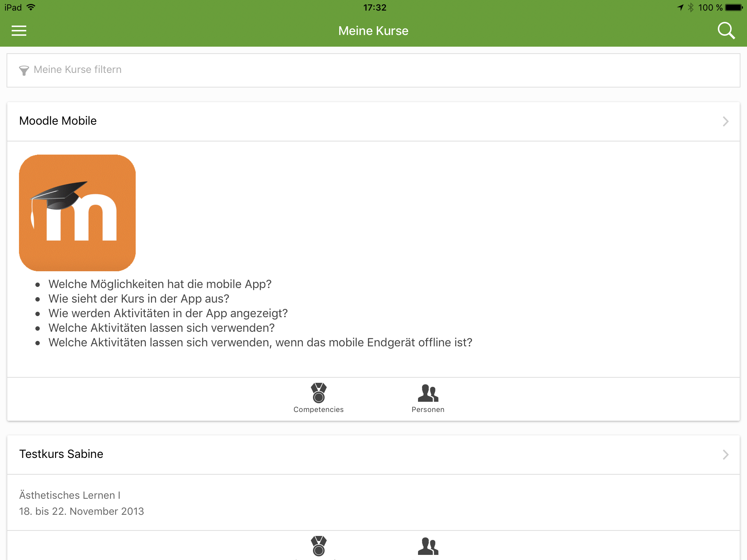Tap the location services arrow icon
Image resolution: width=747 pixels, height=560 pixels.
coord(680,7)
